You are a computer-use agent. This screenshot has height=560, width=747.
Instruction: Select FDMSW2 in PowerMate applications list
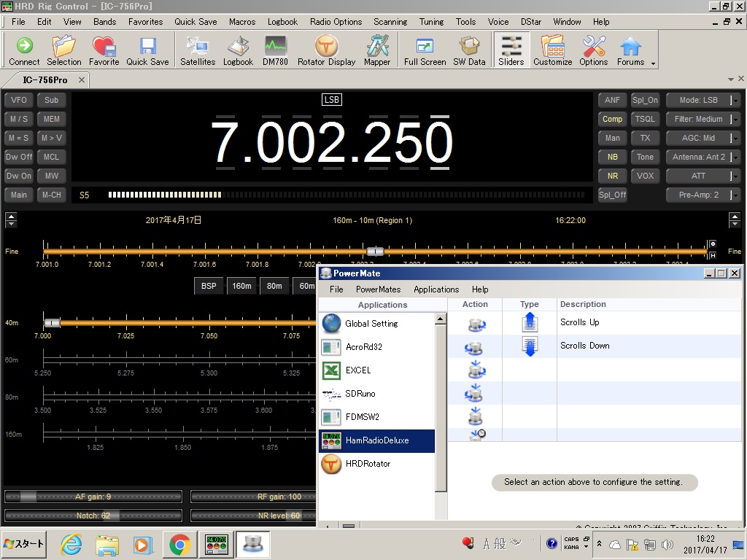[377, 417]
